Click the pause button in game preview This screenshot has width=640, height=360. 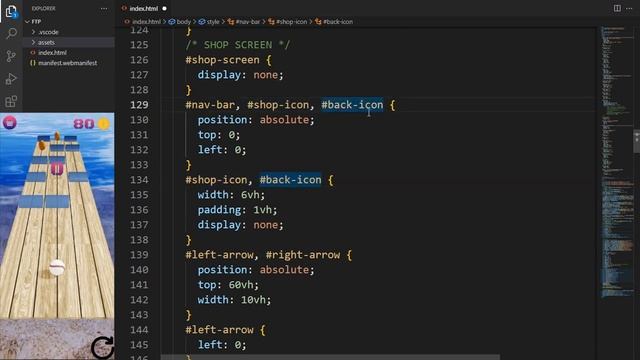tap(57, 169)
